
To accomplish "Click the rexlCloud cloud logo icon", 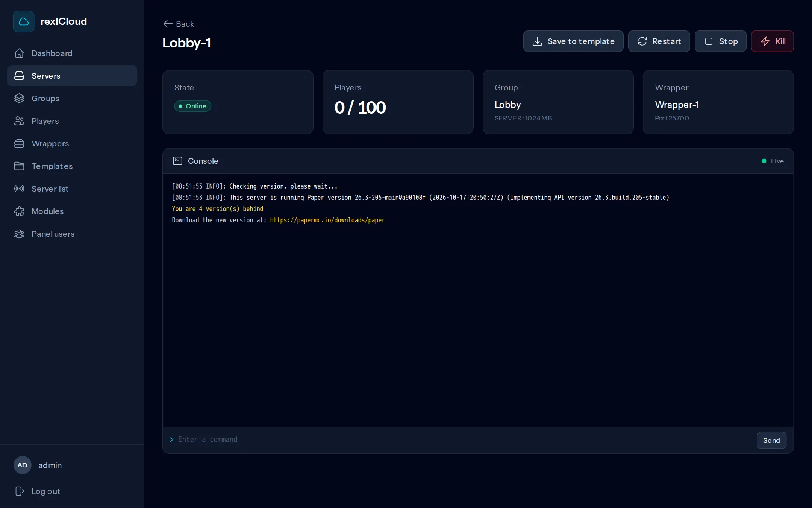I will coord(24,21).
